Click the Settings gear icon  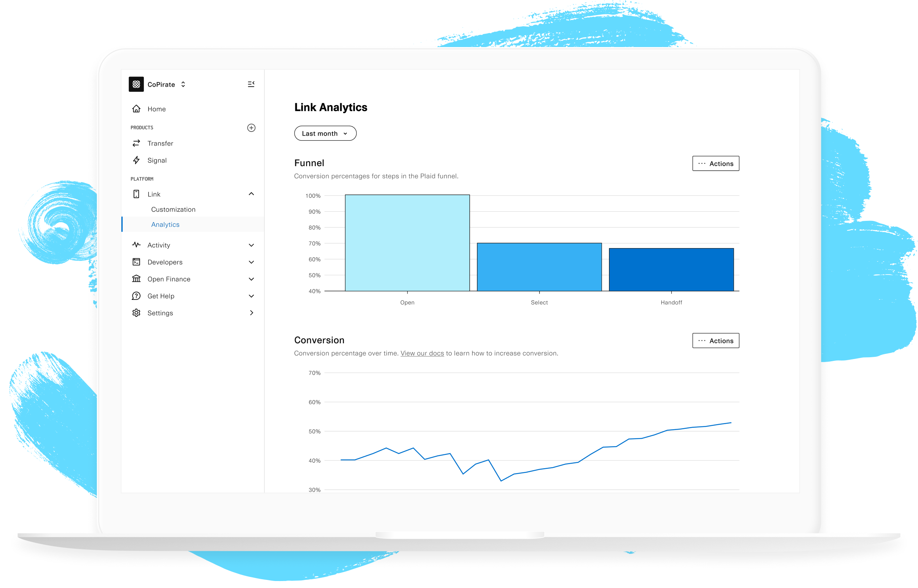coord(136,313)
